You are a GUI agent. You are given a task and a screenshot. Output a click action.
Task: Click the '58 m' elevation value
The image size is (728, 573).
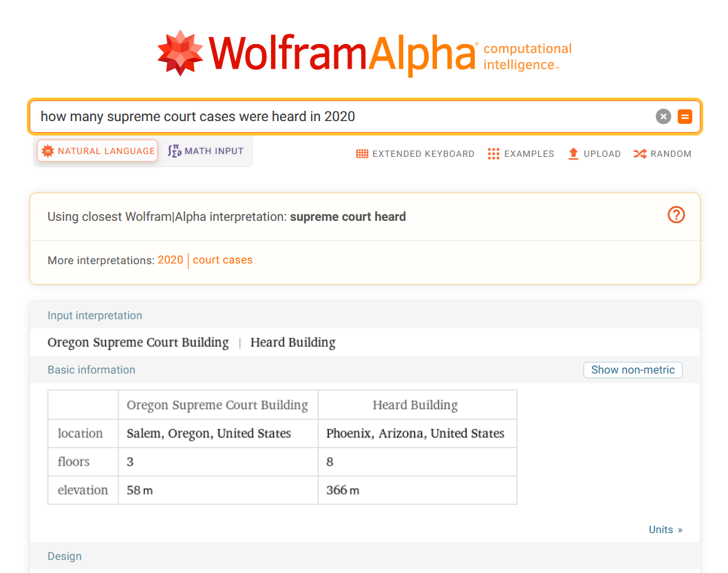[140, 490]
